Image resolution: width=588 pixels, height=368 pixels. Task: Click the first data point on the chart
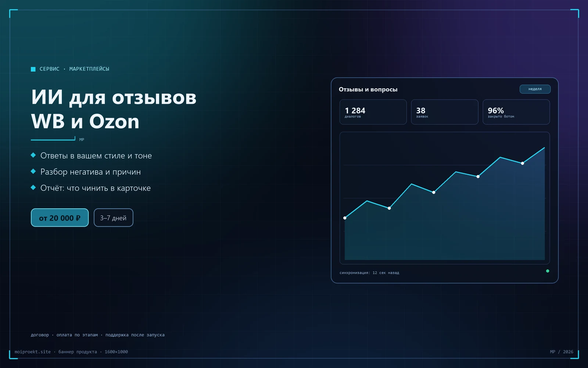[345, 218]
